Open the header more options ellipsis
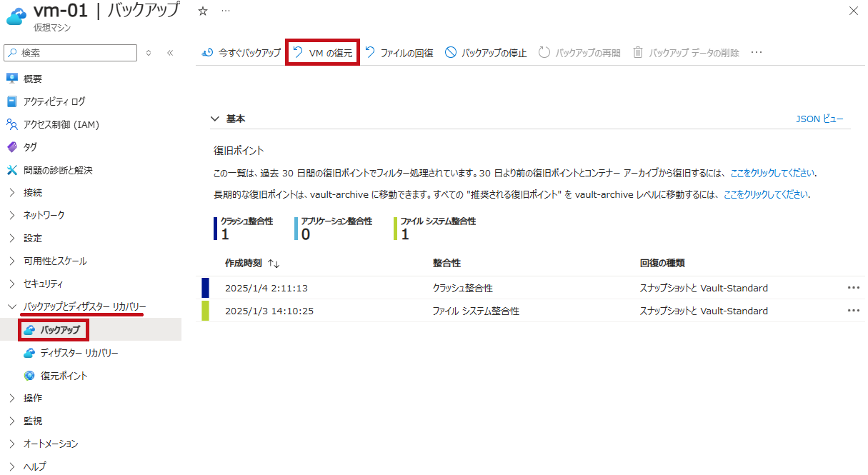 (226, 11)
